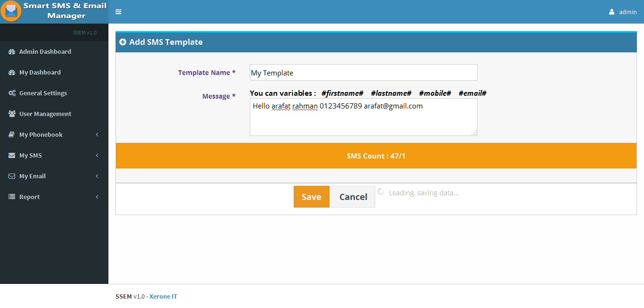The width and height of the screenshot is (644, 308).
Task: Open General Settings menu item
Action: (54, 93)
